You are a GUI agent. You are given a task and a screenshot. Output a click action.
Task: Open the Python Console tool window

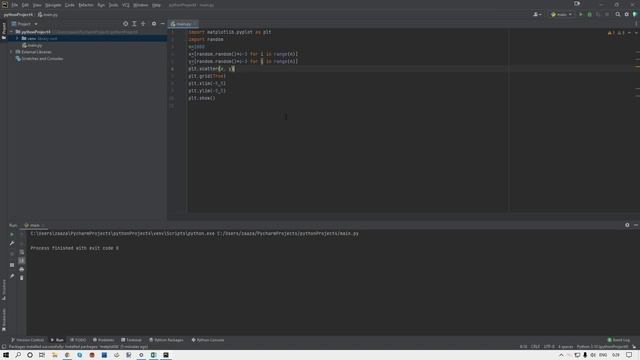[x=208, y=340]
